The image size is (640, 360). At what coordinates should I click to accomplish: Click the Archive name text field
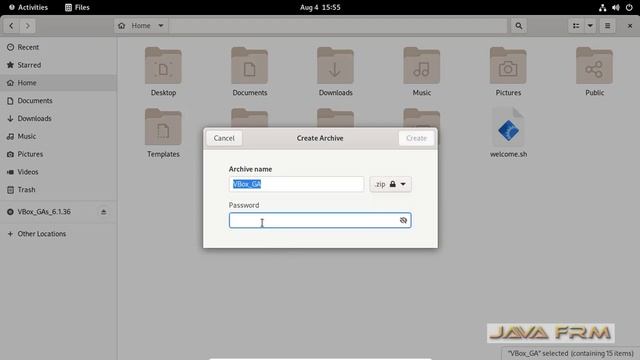pos(296,184)
